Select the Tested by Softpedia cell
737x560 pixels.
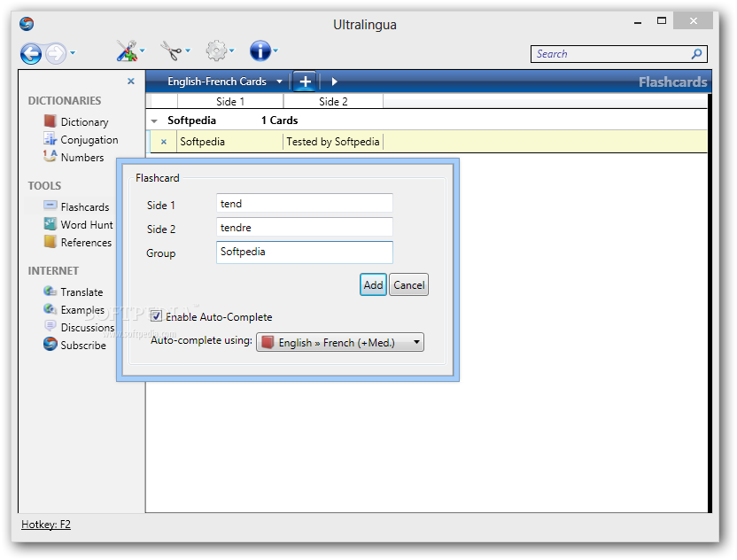click(x=333, y=142)
